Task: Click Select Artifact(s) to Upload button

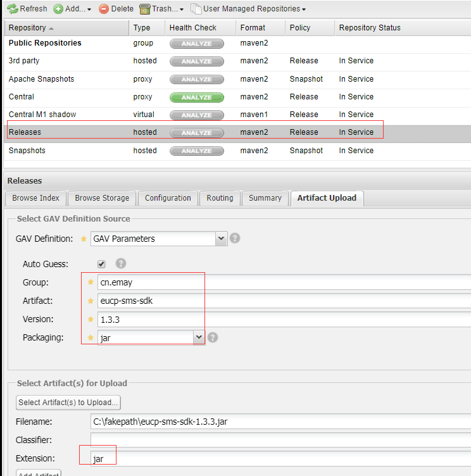Action: click(68, 403)
